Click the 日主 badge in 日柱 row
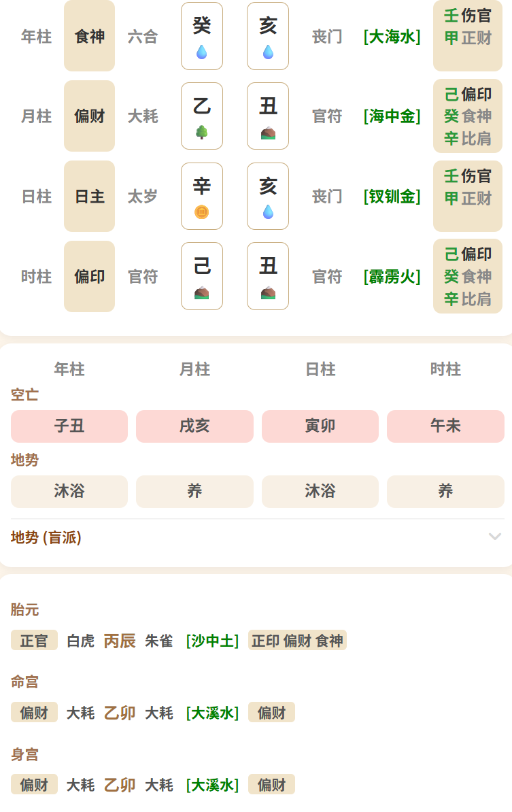The width and height of the screenshot is (512, 812). pyautogui.click(x=90, y=197)
